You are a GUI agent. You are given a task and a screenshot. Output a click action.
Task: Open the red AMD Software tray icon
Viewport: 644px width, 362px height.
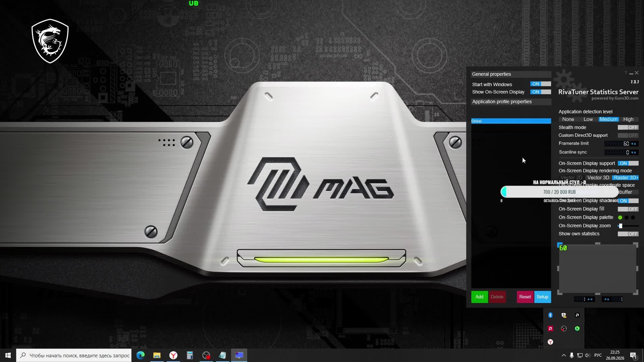(550, 328)
